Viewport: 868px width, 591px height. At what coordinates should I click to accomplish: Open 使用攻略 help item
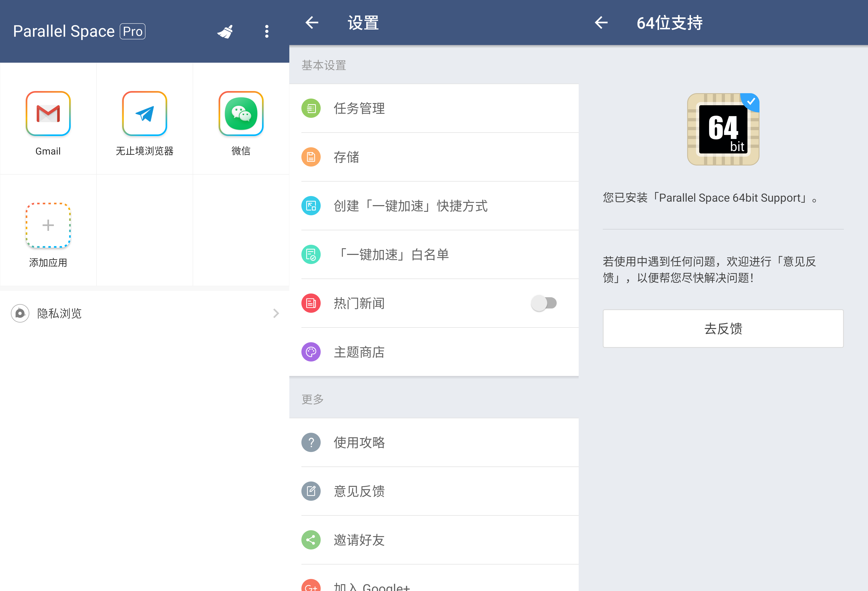click(x=359, y=442)
